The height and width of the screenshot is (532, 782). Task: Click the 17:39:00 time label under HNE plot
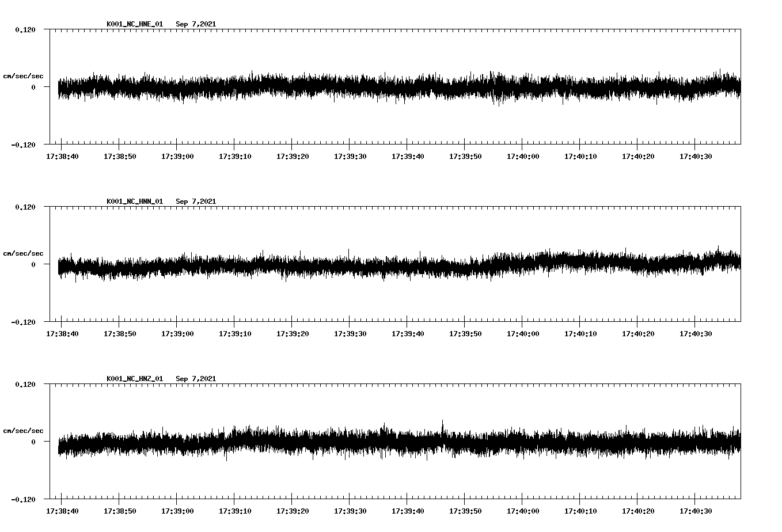pos(177,157)
